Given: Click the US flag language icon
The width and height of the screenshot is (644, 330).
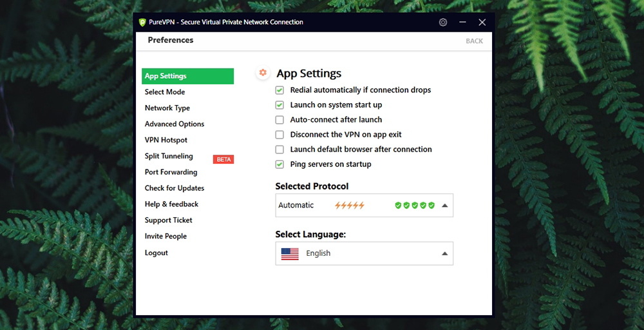Looking at the screenshot, I should point(290,253).
